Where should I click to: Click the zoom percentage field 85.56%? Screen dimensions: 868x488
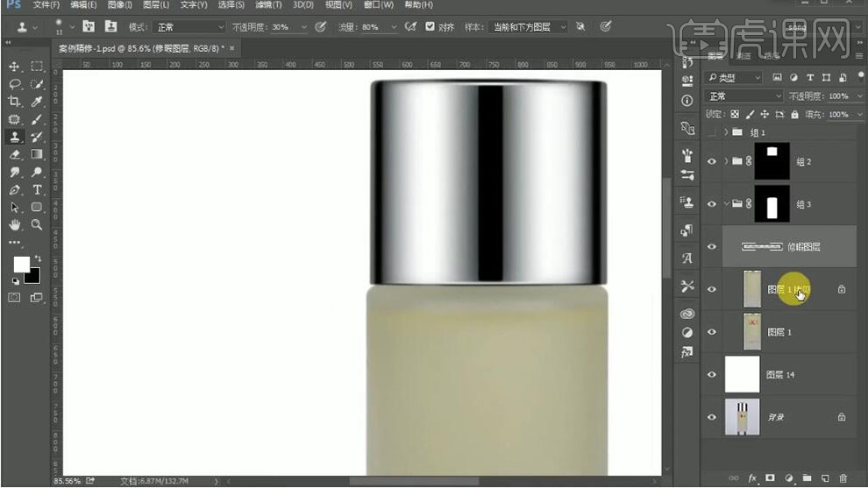pos(67,481)
